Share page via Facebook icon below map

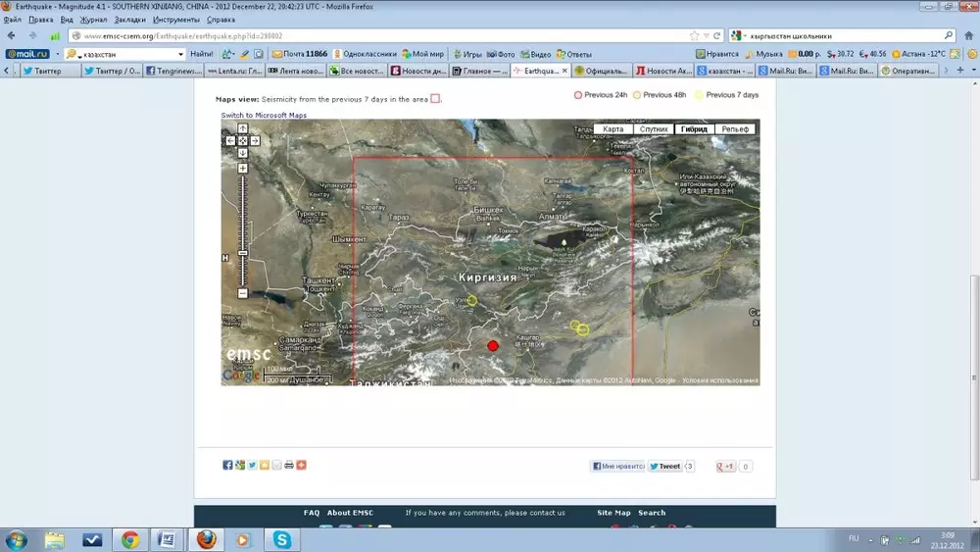(x=227, y=465)
